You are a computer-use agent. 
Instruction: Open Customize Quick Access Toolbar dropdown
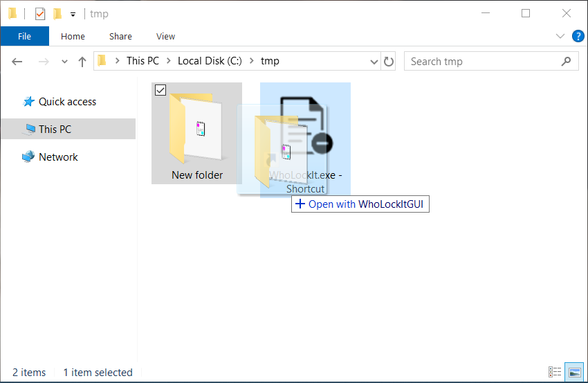pos(73,15)
